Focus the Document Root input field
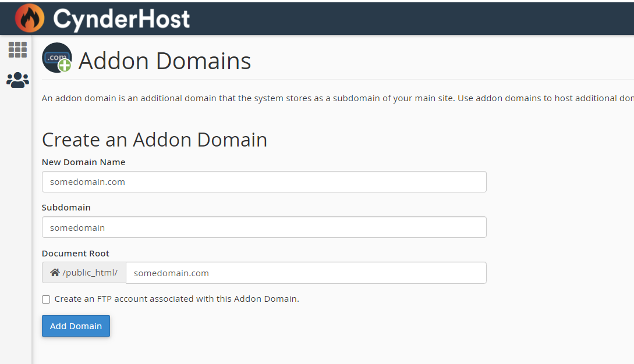Image resolution: width=634 pixels, height=364 pixels. click(x=306, y=273)
